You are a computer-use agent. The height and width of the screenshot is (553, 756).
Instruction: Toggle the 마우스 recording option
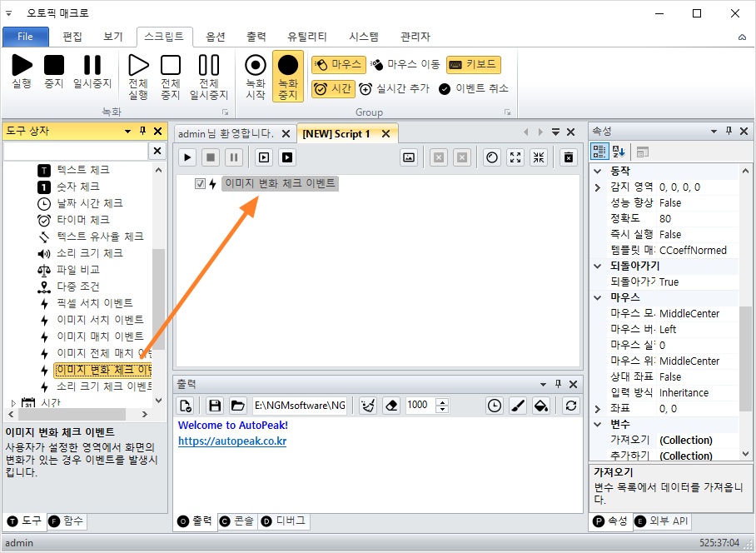339,64
